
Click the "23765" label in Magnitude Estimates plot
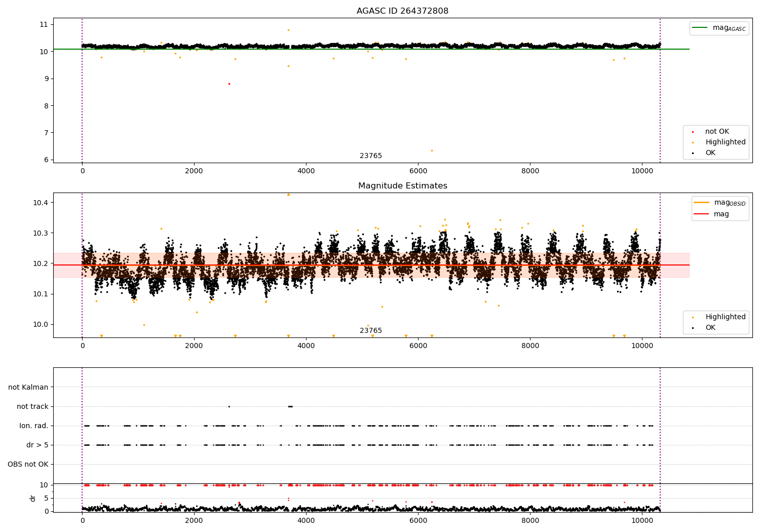(371, 331)
